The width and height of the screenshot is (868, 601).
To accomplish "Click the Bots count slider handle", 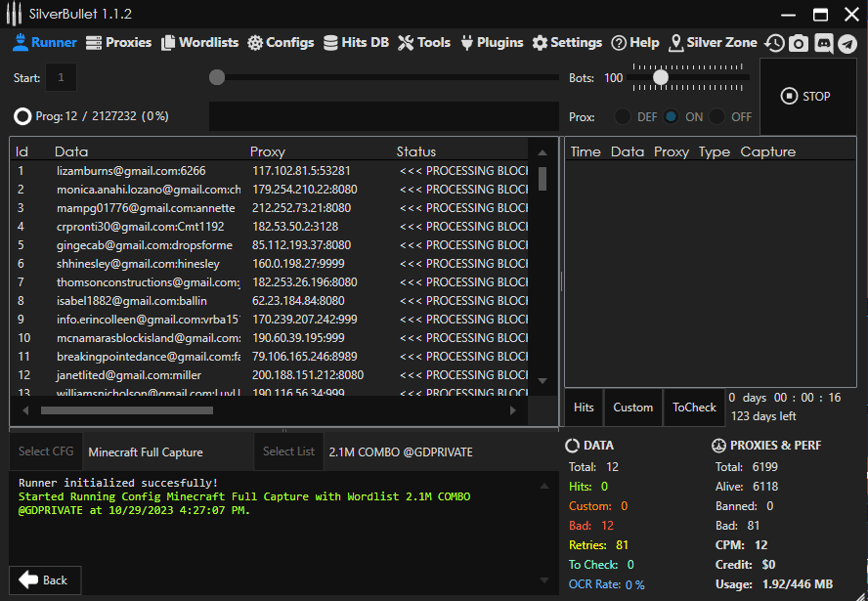I will [661, 77].
